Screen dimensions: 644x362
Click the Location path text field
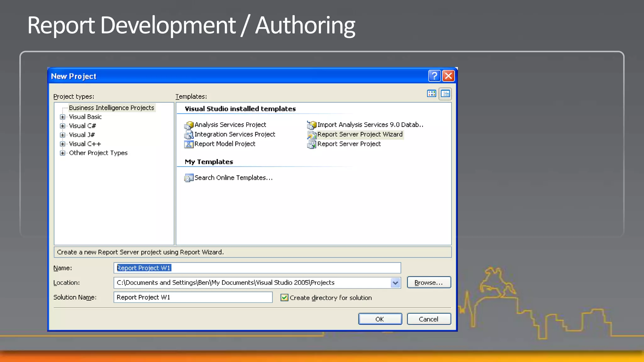(x=252, y=283)
